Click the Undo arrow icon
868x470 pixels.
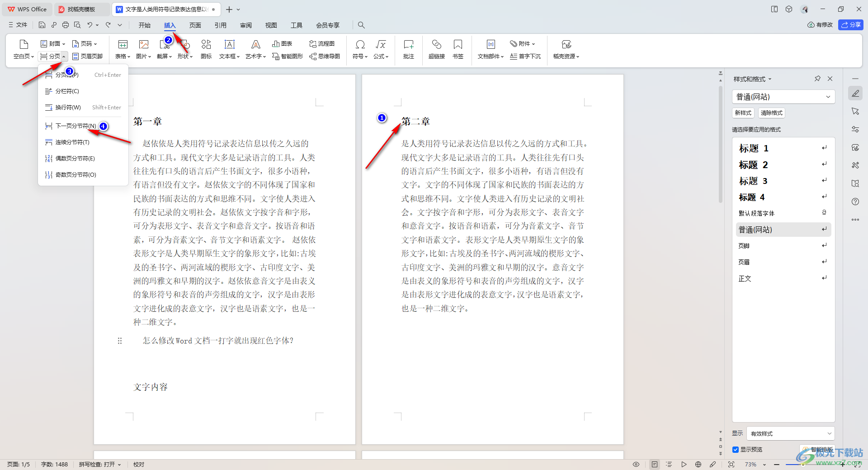(x=90, y=25)
